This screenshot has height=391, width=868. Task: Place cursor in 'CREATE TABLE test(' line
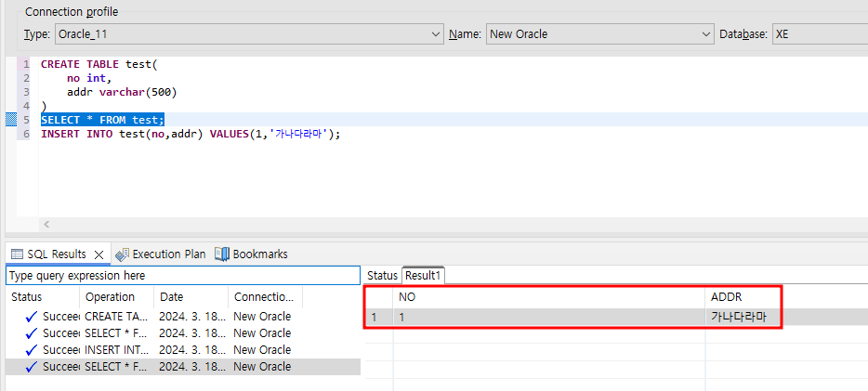(99, 64)
